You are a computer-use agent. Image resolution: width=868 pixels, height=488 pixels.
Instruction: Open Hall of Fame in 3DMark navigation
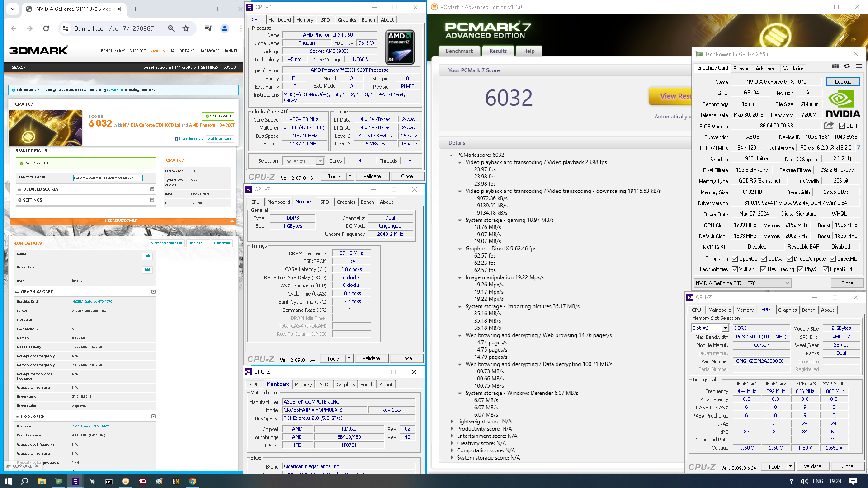[182, 51]
